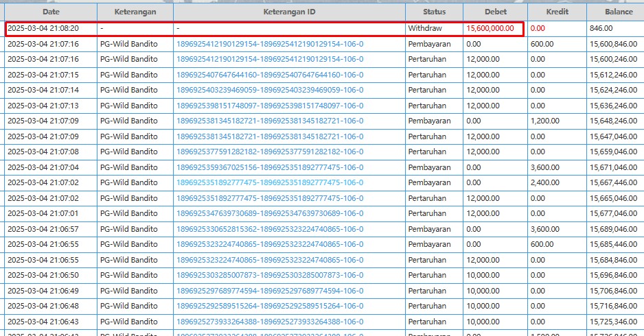The width and height of the screenshot is (644, 336).
Task: Open transaction ID link starting with 1896925347639730689
Action: pos(270,213)
